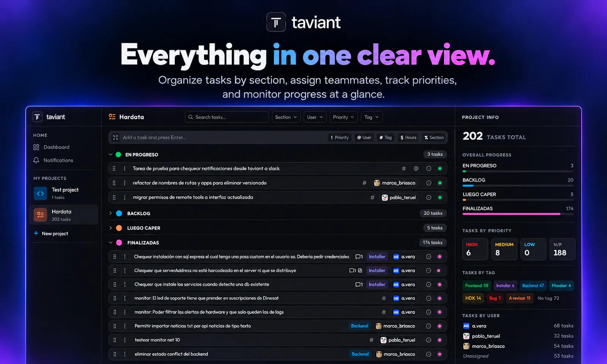The height and width of the screenshot is (364, 607).
Task: Click the FINALIZADAS pink progress bar
Action: pos(511,214)
